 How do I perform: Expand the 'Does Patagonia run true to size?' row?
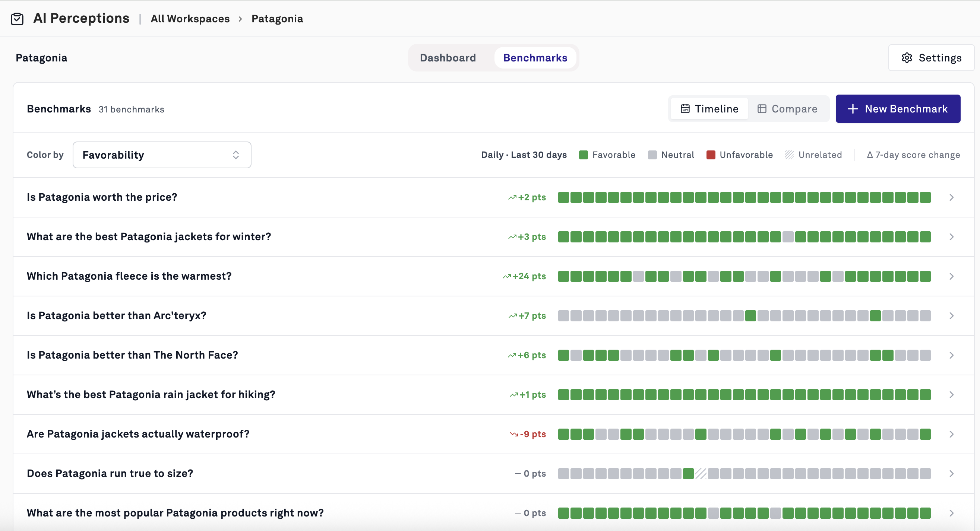point(951,474)
